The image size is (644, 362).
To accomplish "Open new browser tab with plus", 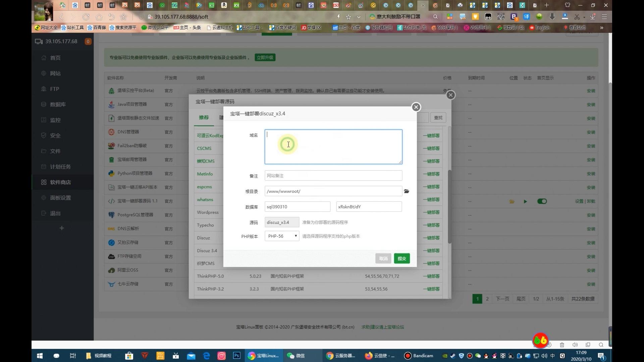I will click(547, 5).
